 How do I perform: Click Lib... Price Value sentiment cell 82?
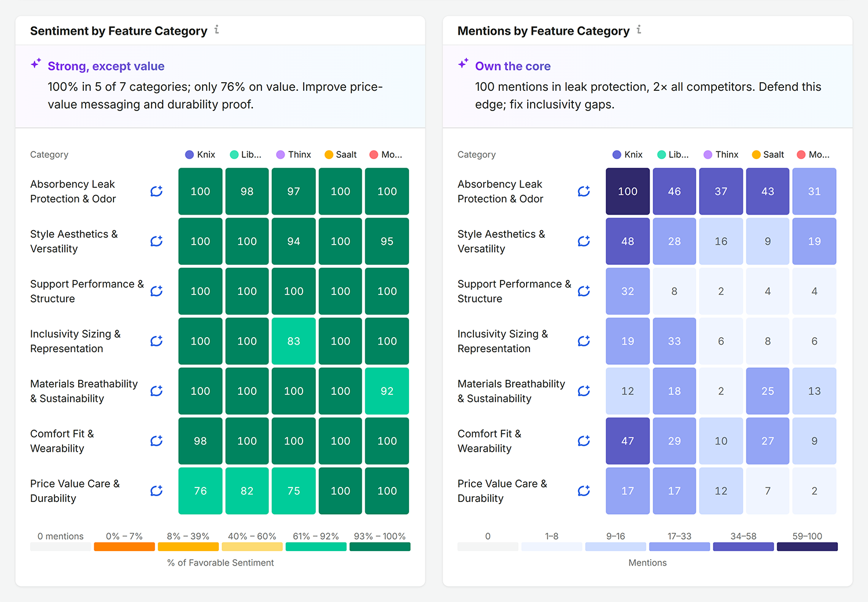pos(247,491)
